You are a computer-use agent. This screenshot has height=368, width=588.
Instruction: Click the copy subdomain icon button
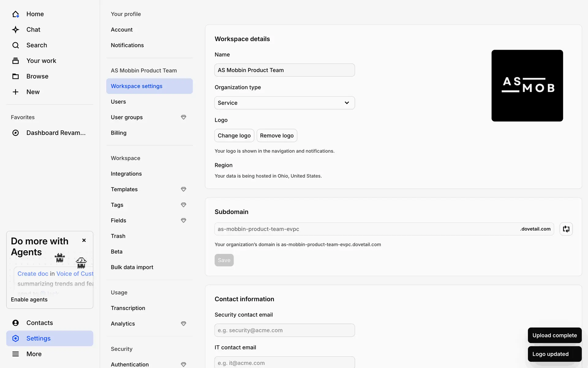[566, 229]
